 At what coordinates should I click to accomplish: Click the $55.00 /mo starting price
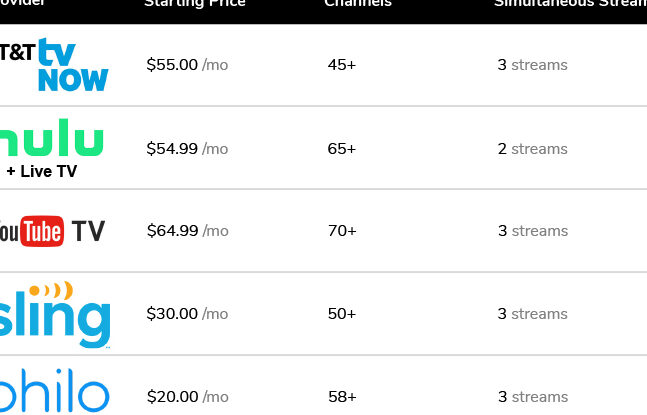[x=187, y=65]
